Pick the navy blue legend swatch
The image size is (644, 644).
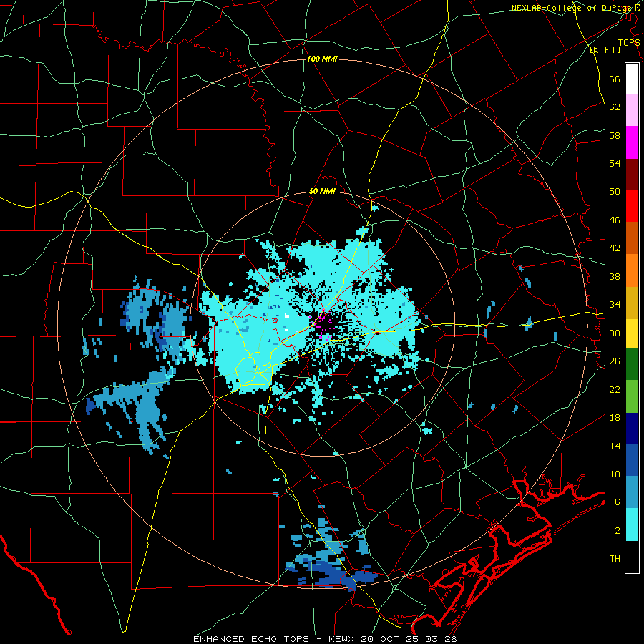[632, 429]
